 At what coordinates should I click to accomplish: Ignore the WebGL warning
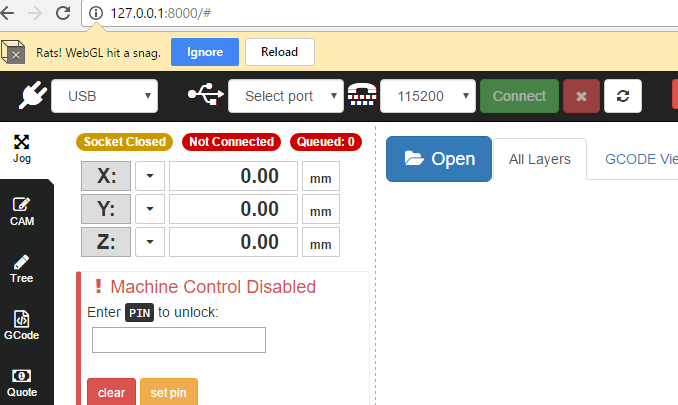[x=205, y=51]
